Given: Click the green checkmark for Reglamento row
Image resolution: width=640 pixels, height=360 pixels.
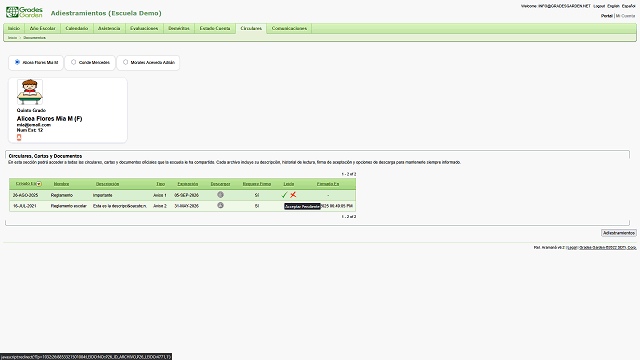Looking at the screenshot, I should coord(284,195).
